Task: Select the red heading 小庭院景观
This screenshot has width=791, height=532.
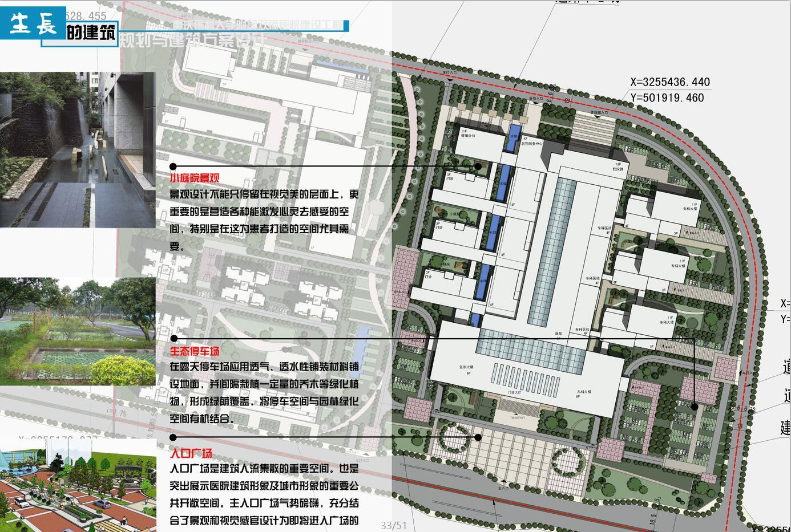Action: click(x=194, y=178)
